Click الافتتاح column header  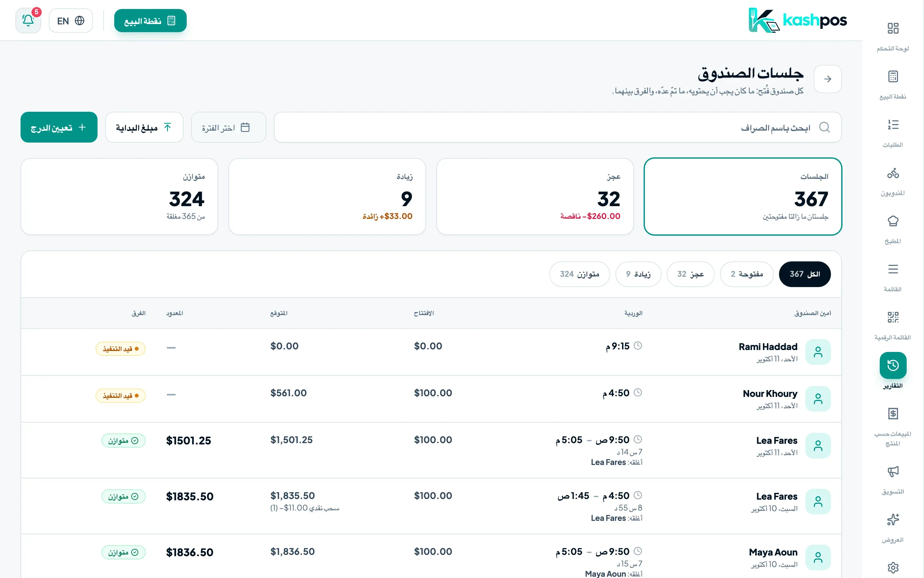pyautogui.click(x=424, y=313)
